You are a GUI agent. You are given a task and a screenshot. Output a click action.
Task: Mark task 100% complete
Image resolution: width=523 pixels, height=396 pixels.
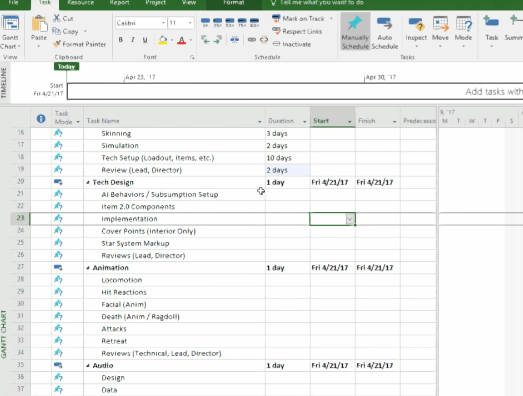[x=254, y=22]
